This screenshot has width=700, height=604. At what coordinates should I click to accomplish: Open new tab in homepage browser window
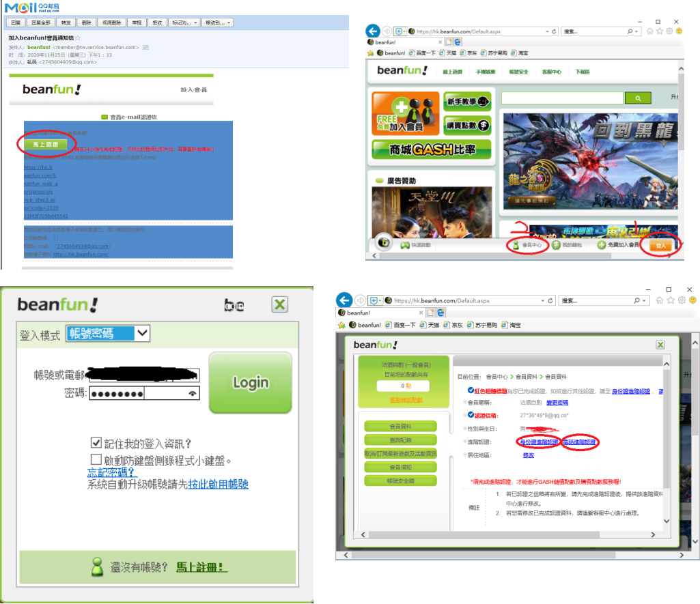(x=449, y=42)
